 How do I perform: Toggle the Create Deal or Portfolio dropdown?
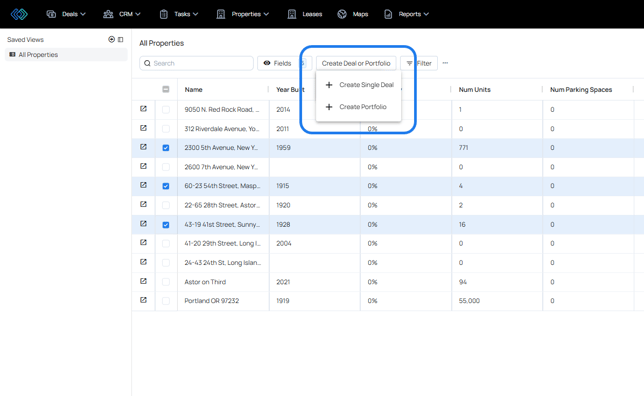point(356,63)
